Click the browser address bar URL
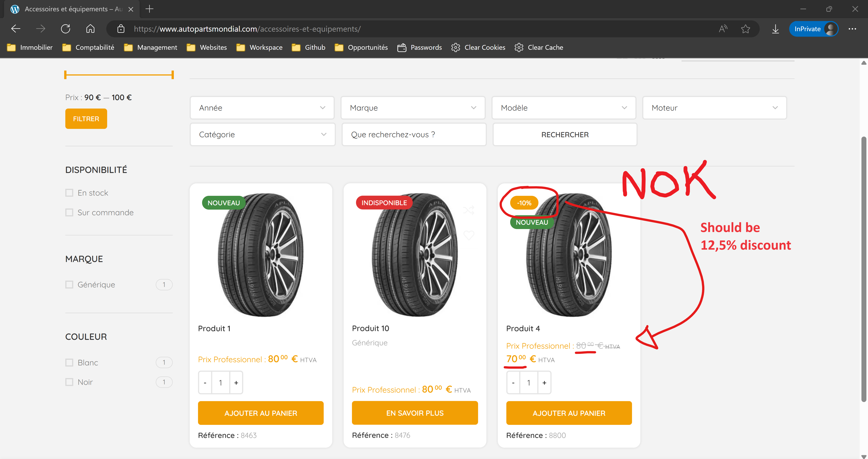The image size is (868, 459). tap(247, 29)
